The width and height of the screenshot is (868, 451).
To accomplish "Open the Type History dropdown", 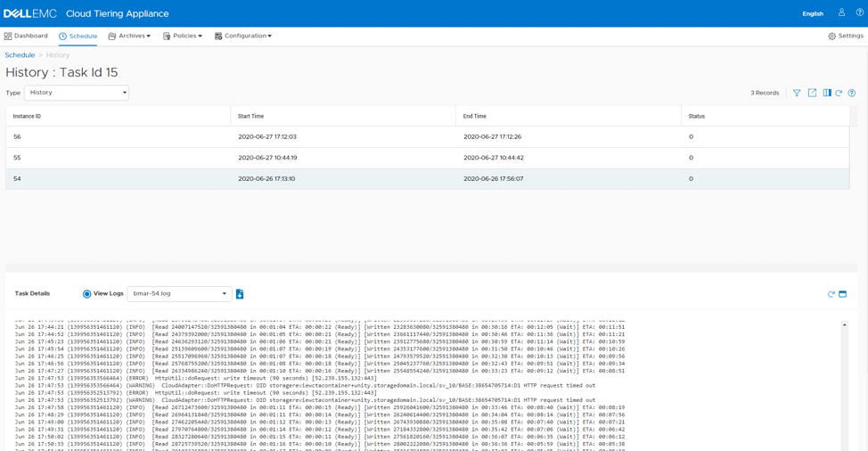I will 77,93.
